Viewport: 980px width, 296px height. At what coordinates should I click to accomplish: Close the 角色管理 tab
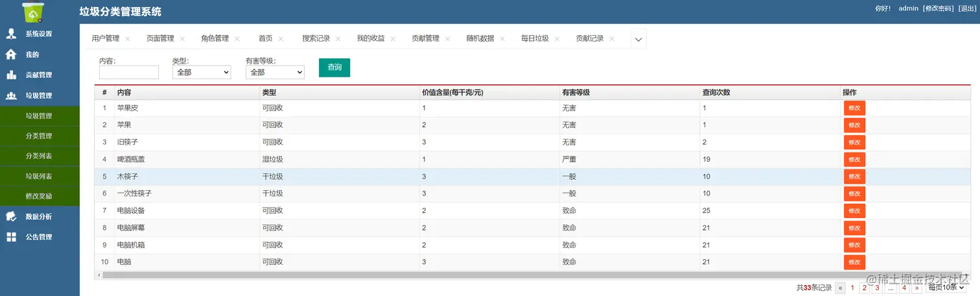click(x=237, y=39)
